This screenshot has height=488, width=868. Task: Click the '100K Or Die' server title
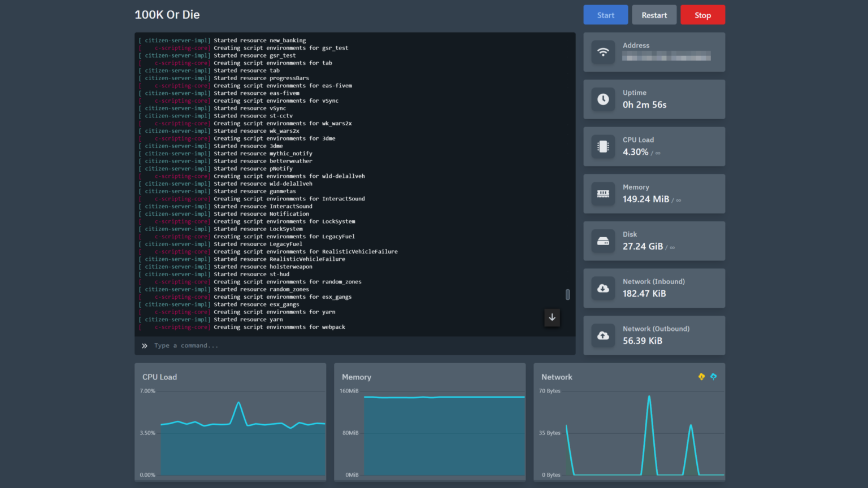167,15
